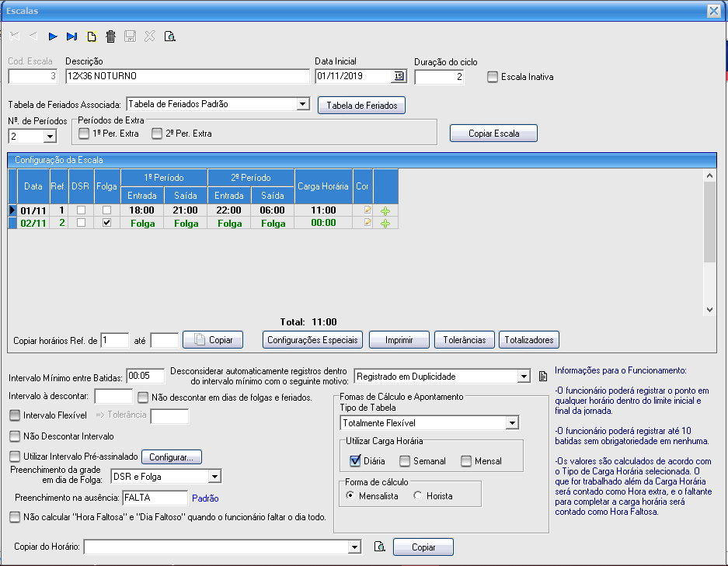Viewport: 728px width, 566px height.
Task: Click green plus icon in 01/11 row
Action: coord(385,210)
